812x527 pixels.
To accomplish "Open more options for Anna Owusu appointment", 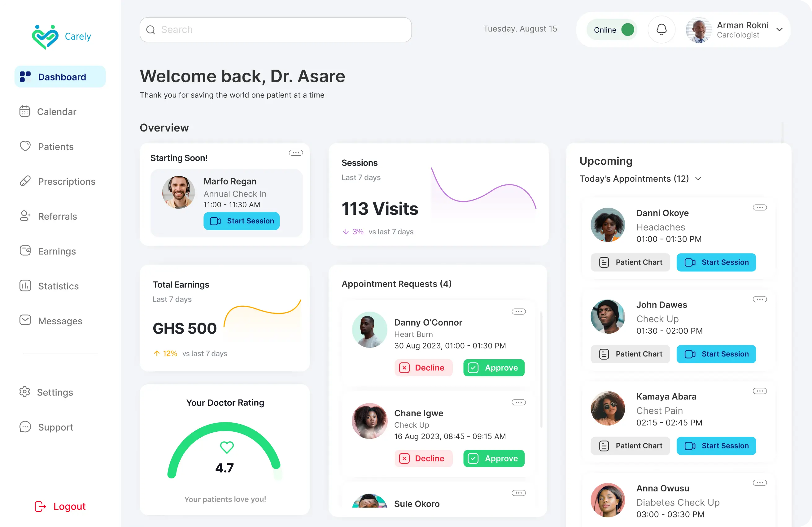I will (x=759, y=483).
